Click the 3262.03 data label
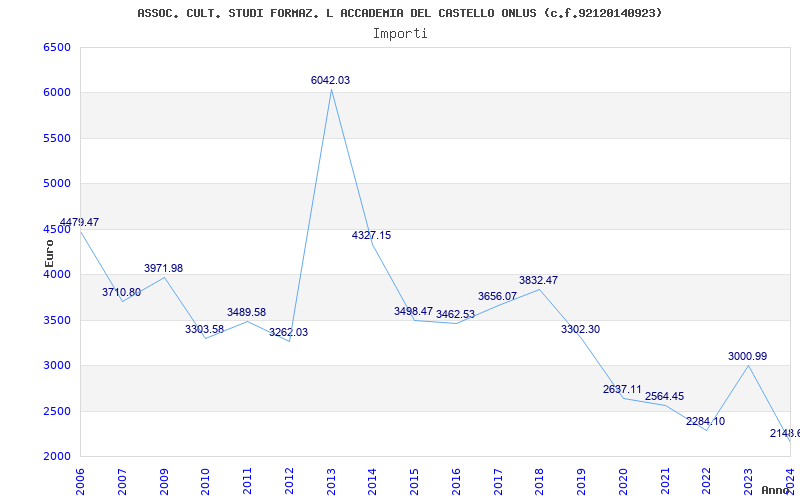The height and width of the screenshot is (500, 800). tap(289, 332)
